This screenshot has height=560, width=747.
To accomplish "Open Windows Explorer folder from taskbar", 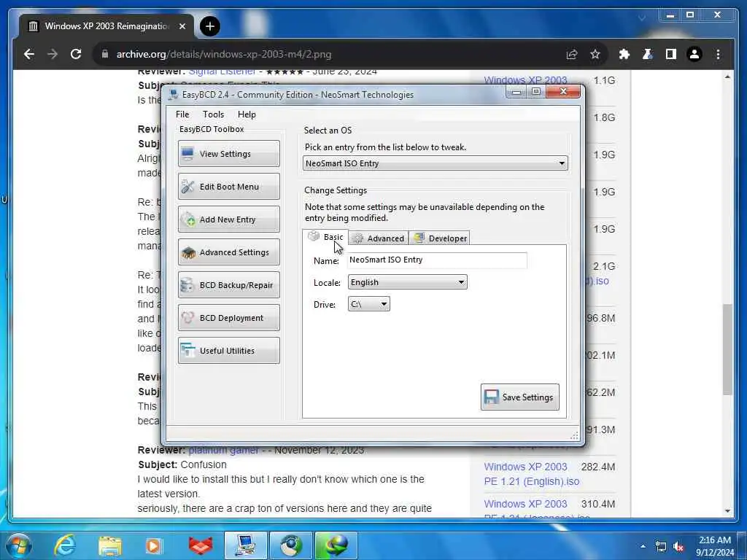I will [x=110, y=545].
